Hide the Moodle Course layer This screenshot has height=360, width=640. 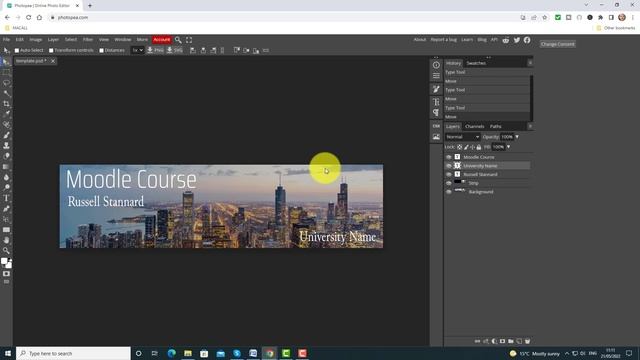(x=449, y=157)
